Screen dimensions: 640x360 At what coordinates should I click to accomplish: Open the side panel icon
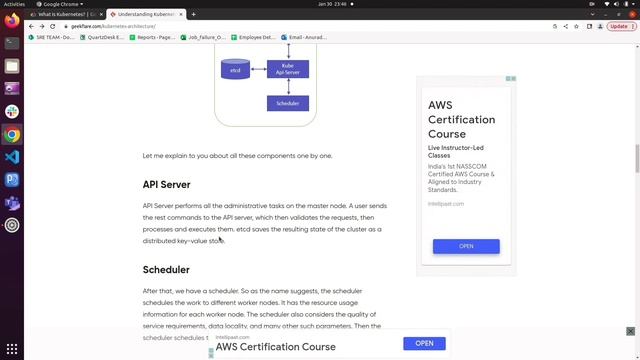(x=589, y=26)
